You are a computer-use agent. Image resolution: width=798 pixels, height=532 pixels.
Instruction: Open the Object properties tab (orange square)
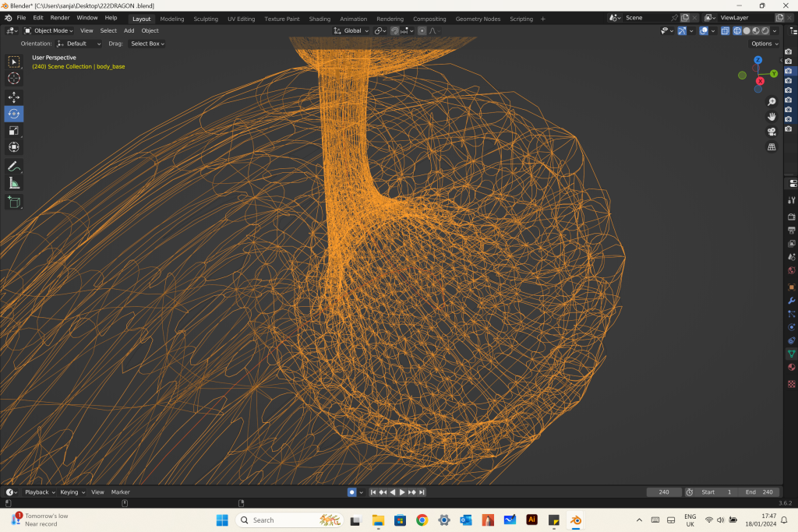point(792,287)
